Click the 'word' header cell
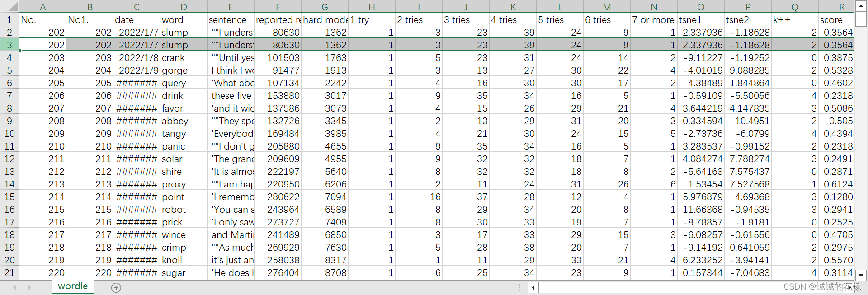The width and height of the screenshot is (868, 295). 184,19
